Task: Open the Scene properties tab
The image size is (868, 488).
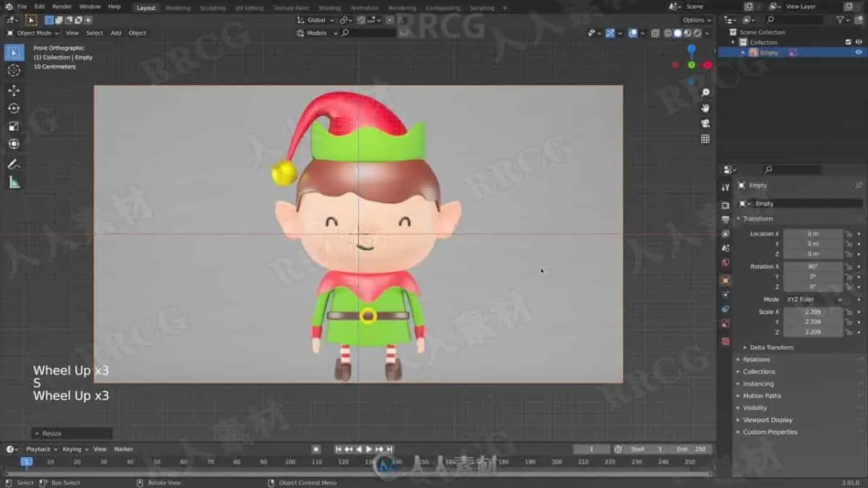Action: click(x=726, y=248)
